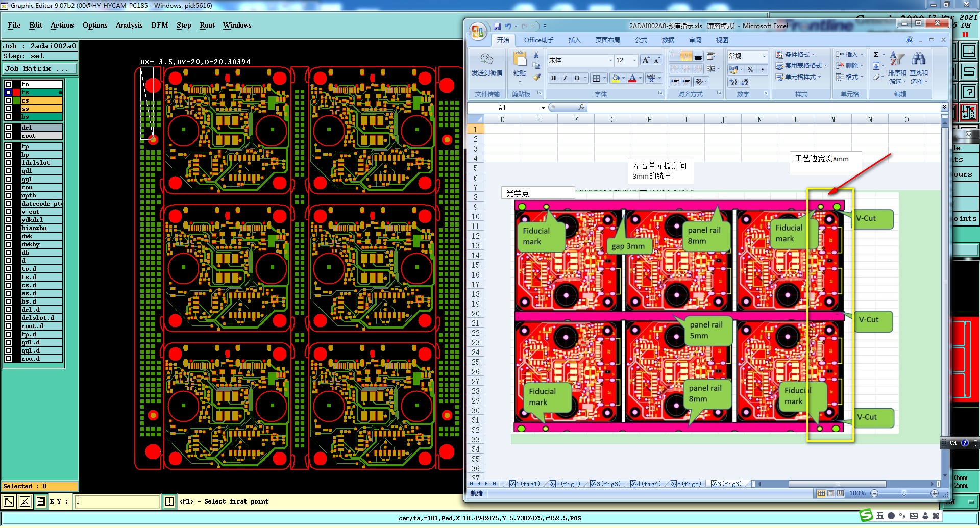Click the exclamation mark icon in Graphic Editor
Image resolution: width=980 pixels, height=528 pixels.
pyautogui.click(x=169, y=501)
